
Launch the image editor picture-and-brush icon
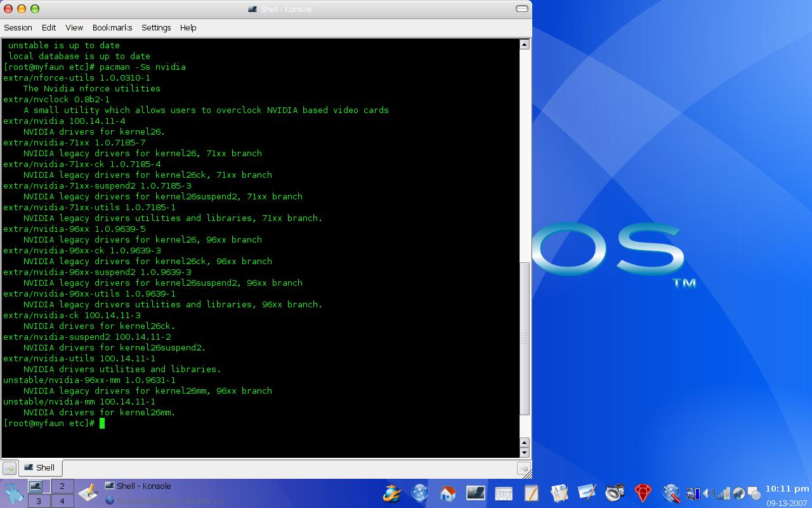click(587, 493)
